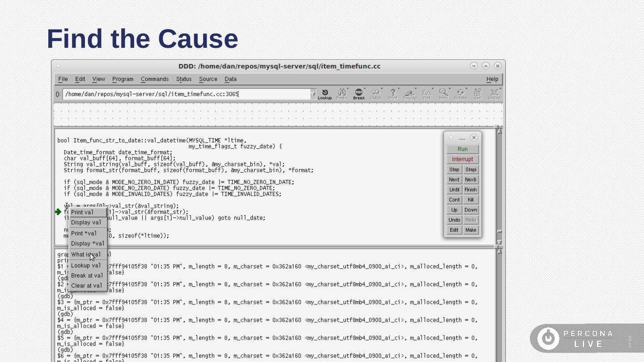Expand the Break icon dropdown arrow
The image size is (644, 362).
click(365, 89)
